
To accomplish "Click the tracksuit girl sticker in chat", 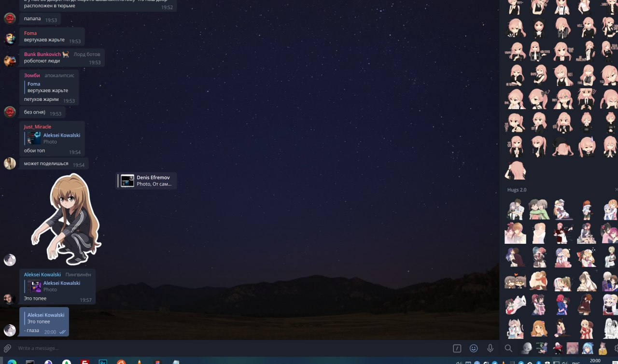I will tap(66, 219).
